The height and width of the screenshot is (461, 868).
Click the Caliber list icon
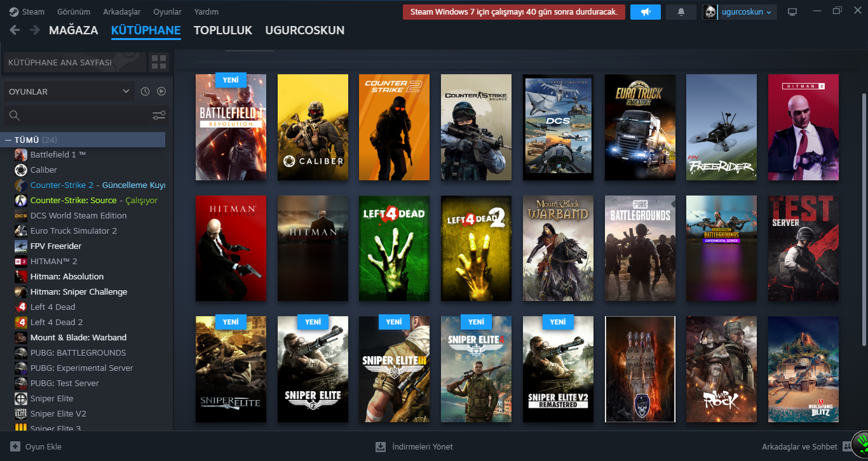pyautogui.click(x=20, y=170)
